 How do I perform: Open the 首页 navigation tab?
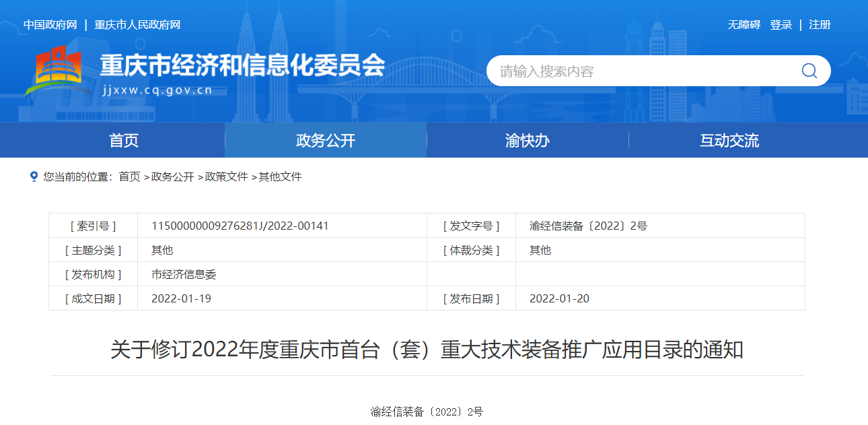[124, 140]
